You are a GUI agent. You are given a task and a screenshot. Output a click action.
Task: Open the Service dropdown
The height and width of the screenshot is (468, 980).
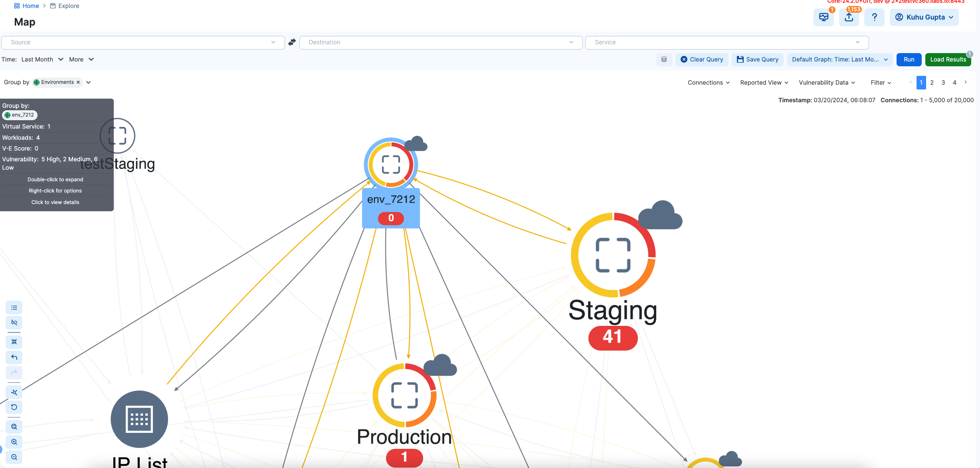tap(727, 42)
